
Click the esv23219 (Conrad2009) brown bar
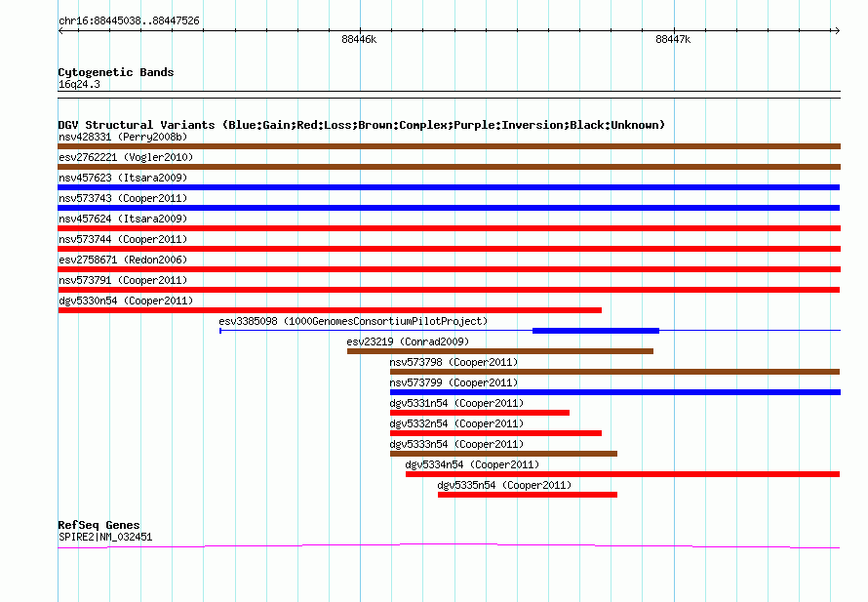500,351
